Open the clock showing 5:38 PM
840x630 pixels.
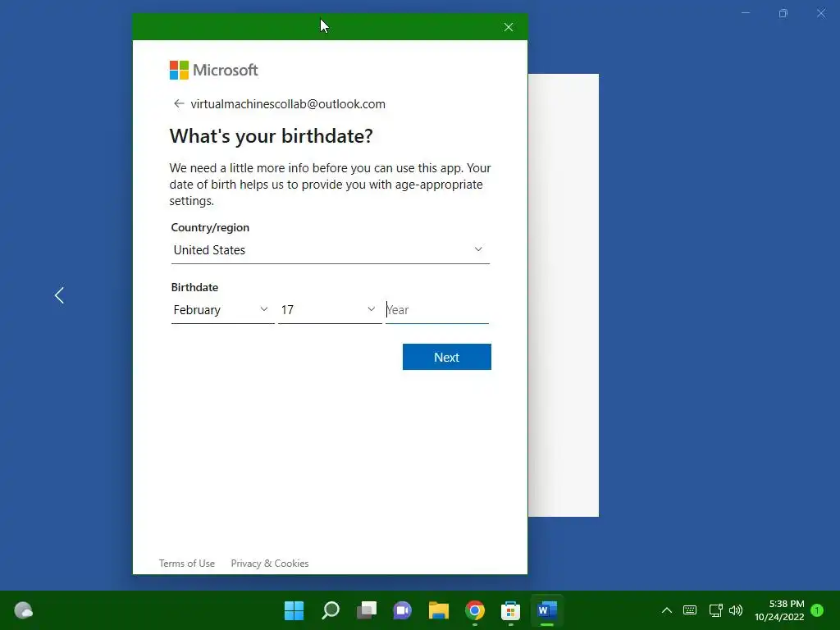(779, 610)
